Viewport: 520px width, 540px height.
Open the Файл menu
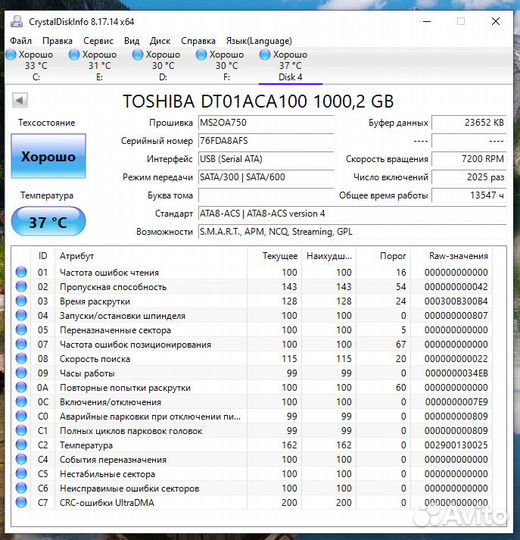21,41
